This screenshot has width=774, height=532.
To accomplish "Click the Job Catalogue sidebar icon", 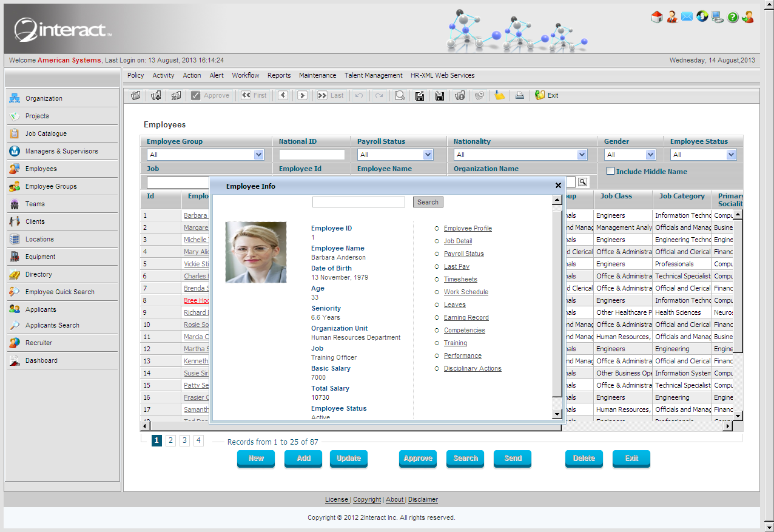I will 15,133.
